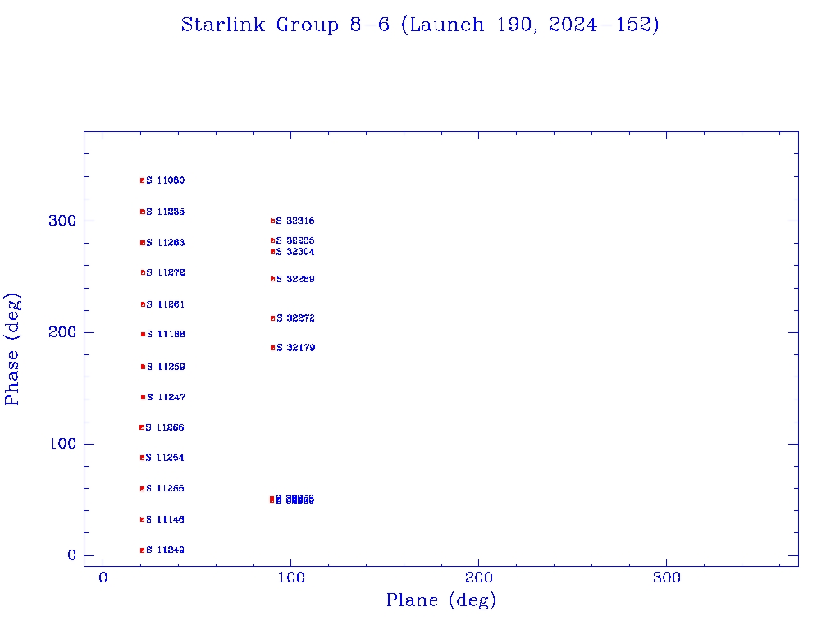Click the 300 tick label on Phase axis
This screenshot has height=630, width=840.
[x=62, y=221]
